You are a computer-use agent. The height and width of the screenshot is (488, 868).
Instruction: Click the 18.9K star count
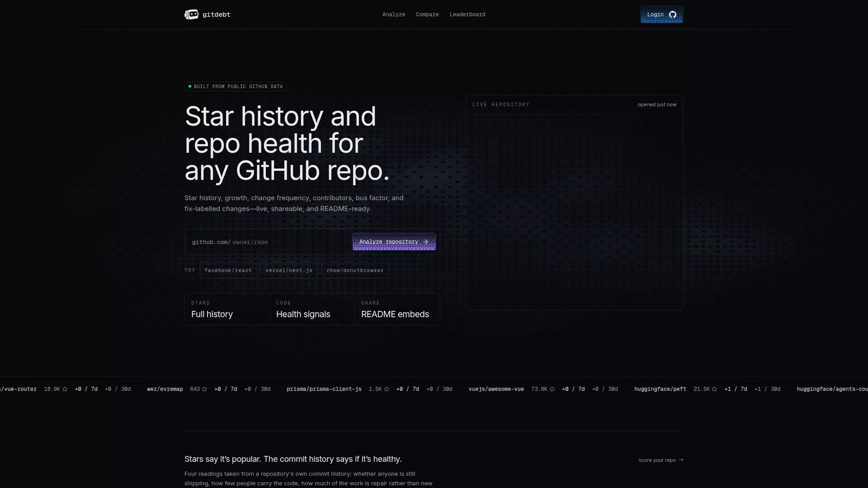52,389
